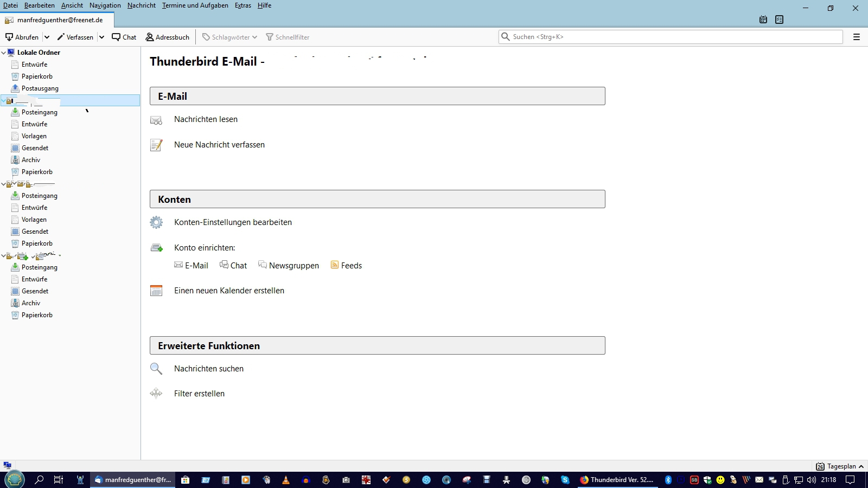Open the Hilfe menu
The width and height of the screenshot is (868, 488).
[x=265, y=5]
